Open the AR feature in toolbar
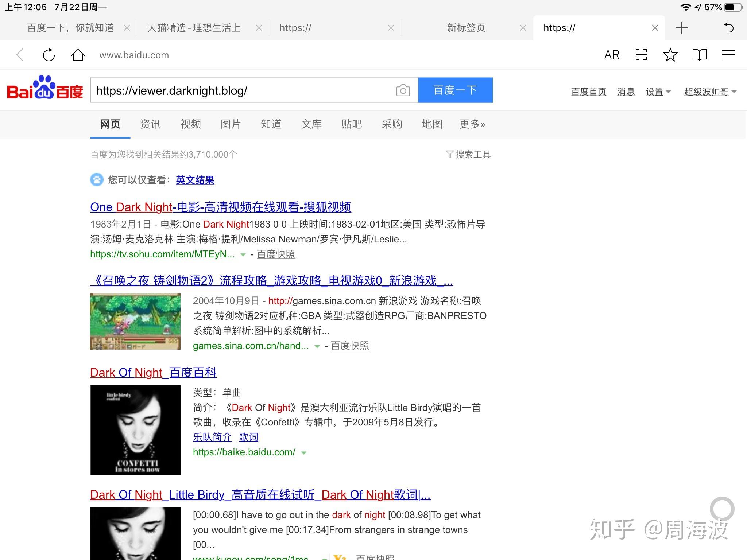This screenshot has height=560, width=747. [x=612, y=55]
